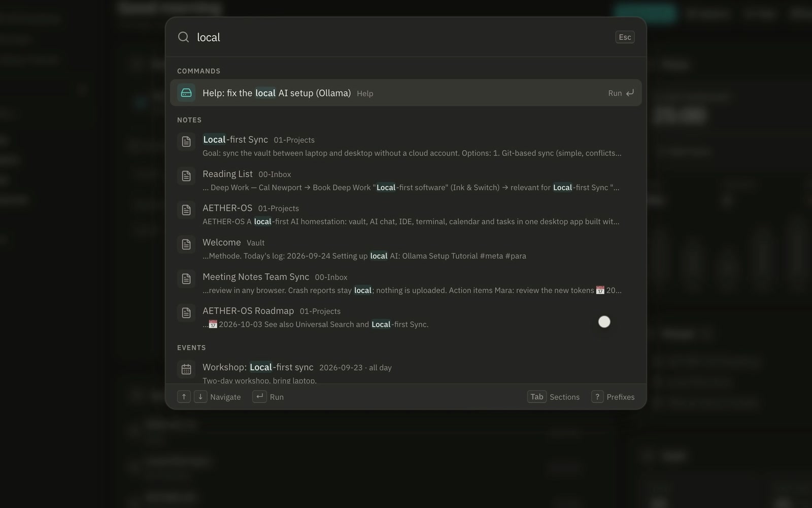Open the Reading List note result
The height and width of the screenshot is (508, 812).
406,180
